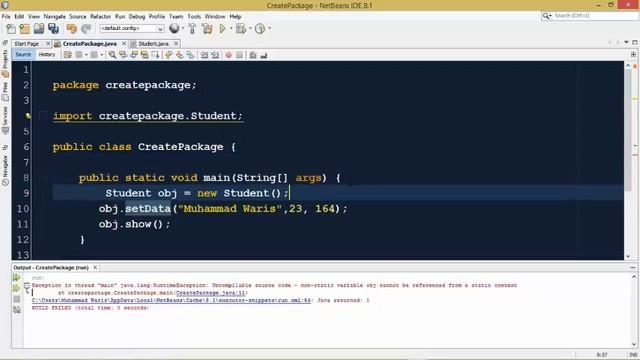Switch to the History view button
640x360 pixels.
pyautogui.click(x=47, y=55)
